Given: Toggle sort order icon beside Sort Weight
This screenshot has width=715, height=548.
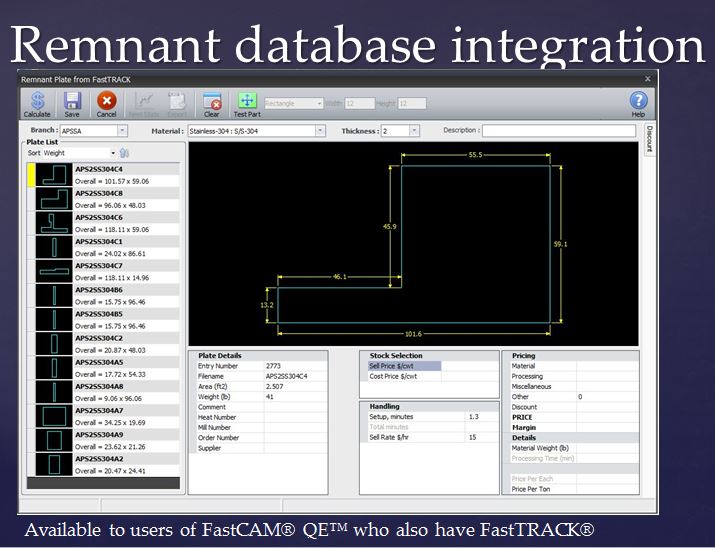Looking at the screenshot, I should [x=124, y=153].
